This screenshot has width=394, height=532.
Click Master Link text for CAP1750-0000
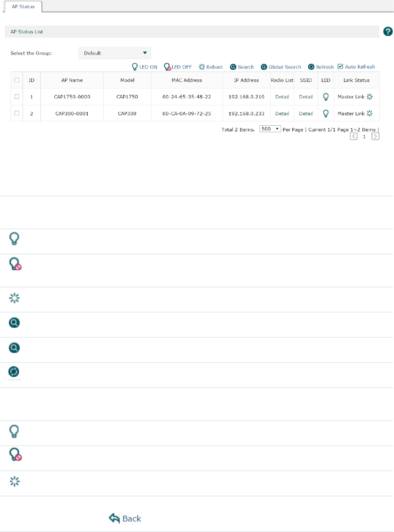[x=351, y=97]
